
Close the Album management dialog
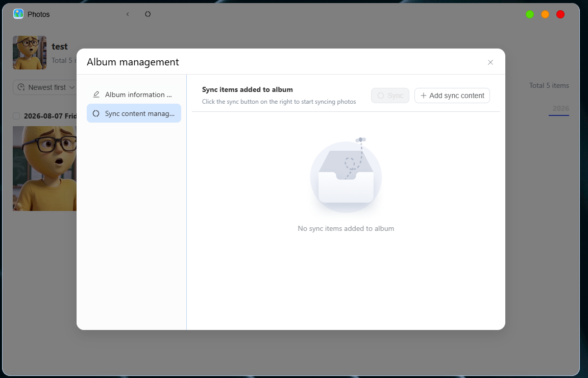pyautogui.click(x=490, y=62)
